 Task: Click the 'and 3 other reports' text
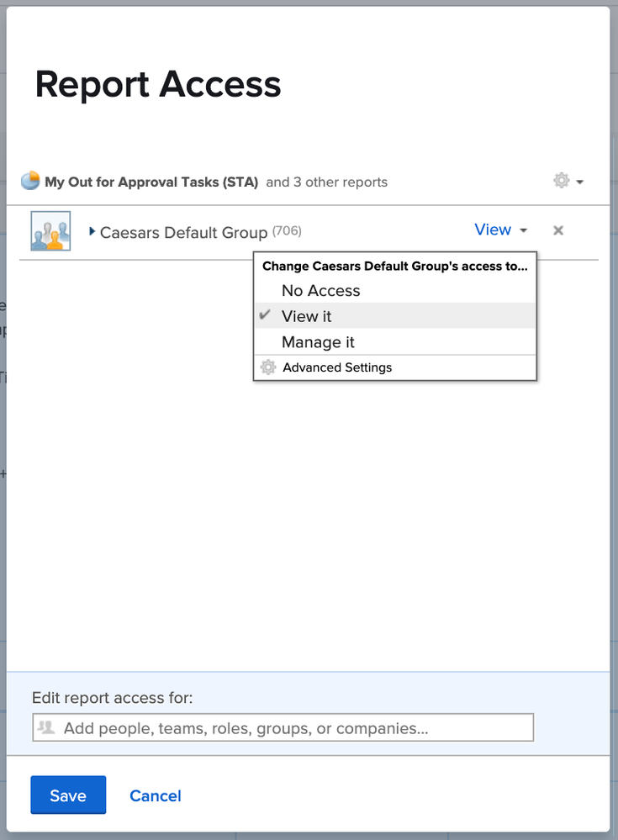point(326,182)
